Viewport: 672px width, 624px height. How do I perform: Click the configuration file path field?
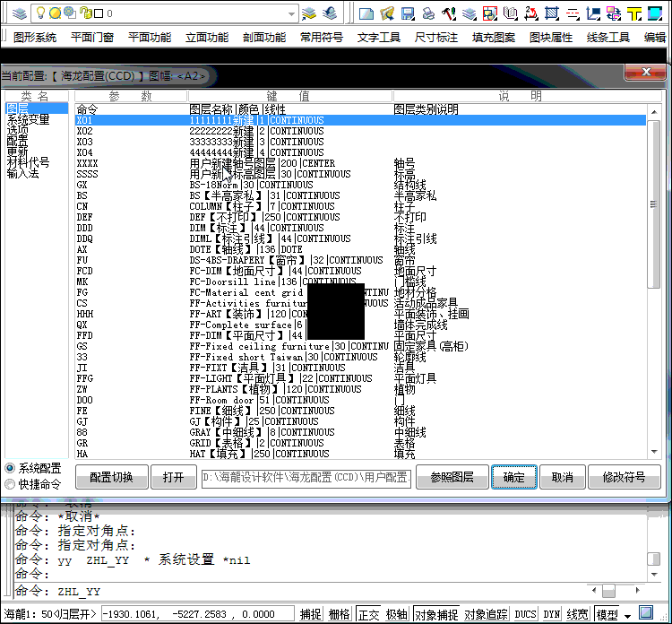coord(306,478)
